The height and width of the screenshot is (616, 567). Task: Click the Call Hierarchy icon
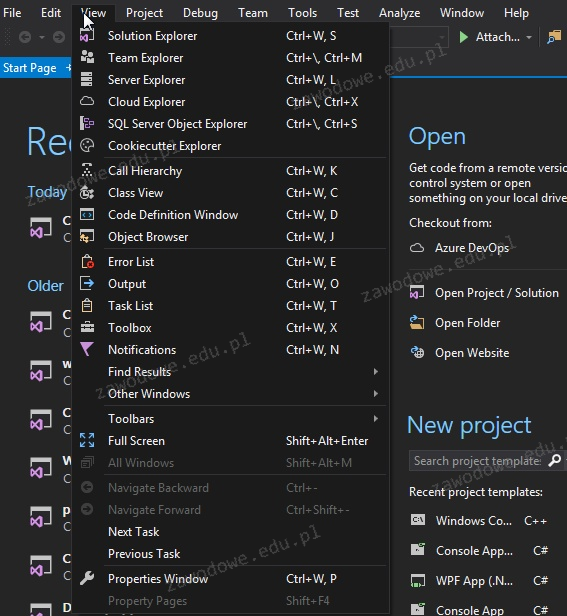(x=87, y=170)
